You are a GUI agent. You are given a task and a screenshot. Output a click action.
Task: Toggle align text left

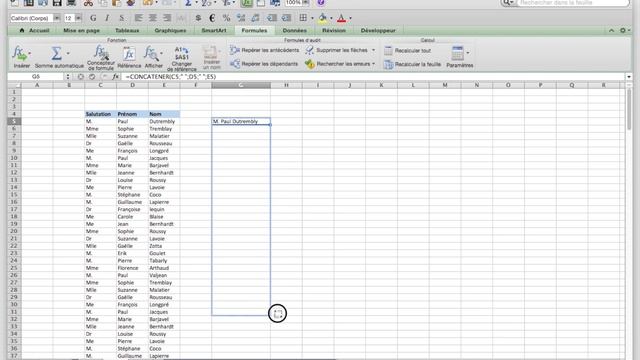click(x=139, y=18)
